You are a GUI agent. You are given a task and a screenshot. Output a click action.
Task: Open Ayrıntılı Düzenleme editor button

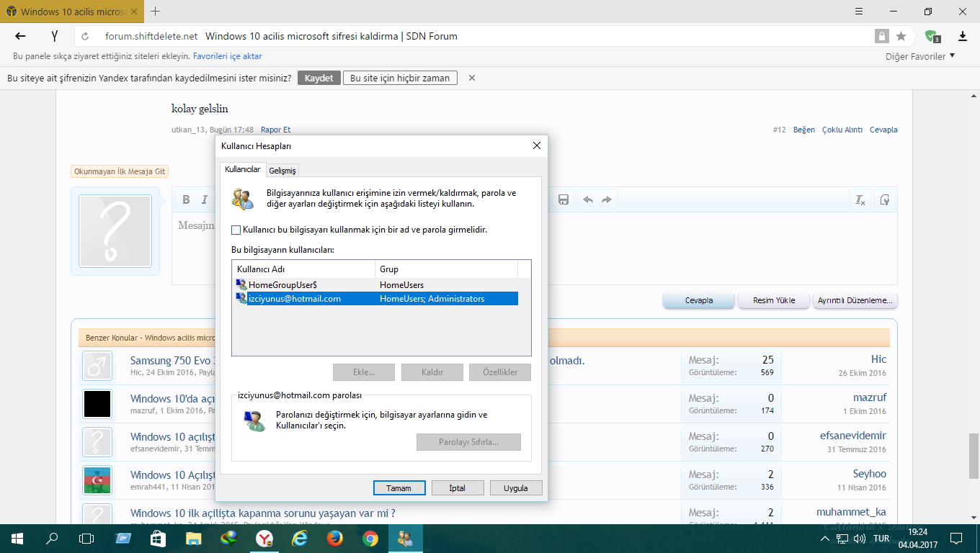pos(855,300)
